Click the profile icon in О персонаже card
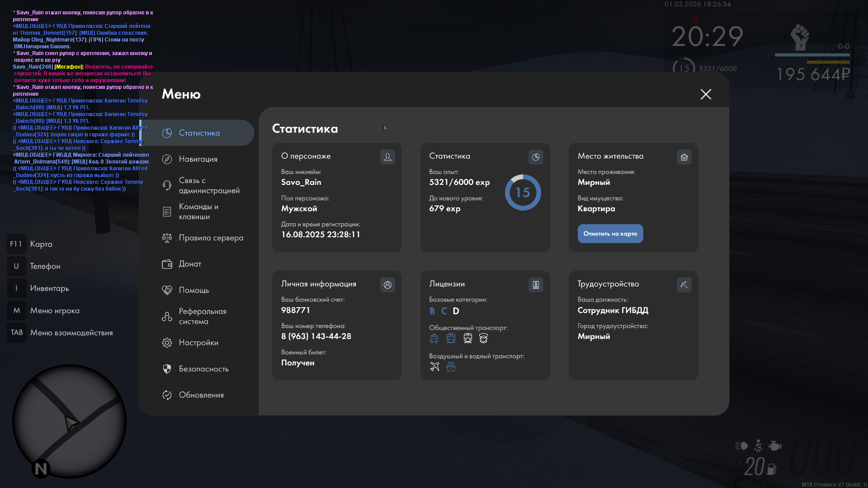The width and height of the screenshot is (868, 488). [x=387, y=157]
